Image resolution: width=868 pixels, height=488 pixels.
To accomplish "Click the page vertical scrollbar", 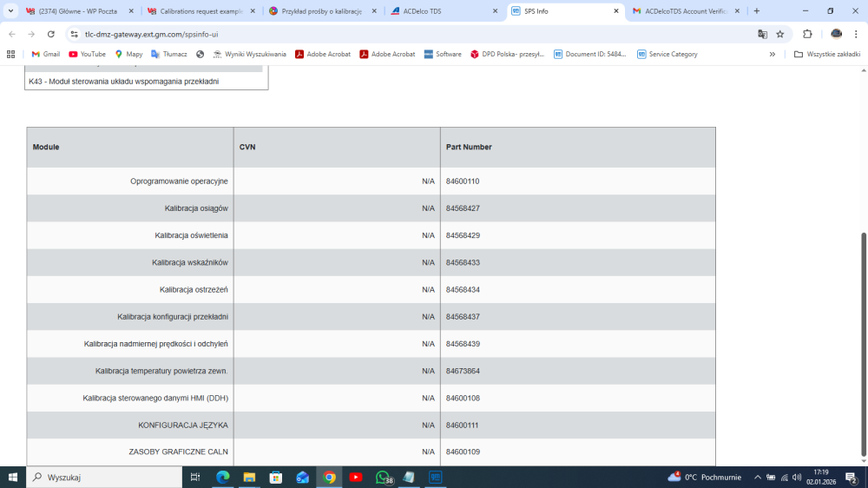I will [x=864, y=344].
